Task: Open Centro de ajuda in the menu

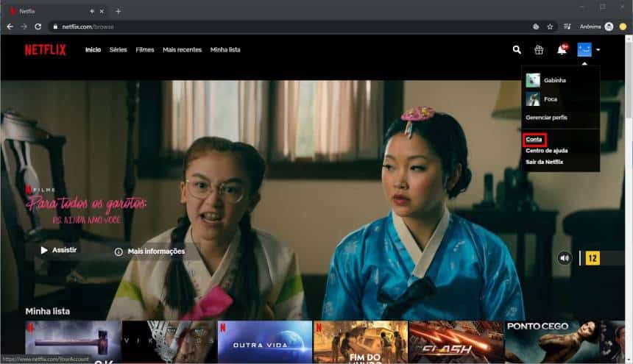Action: click(547, 151)
